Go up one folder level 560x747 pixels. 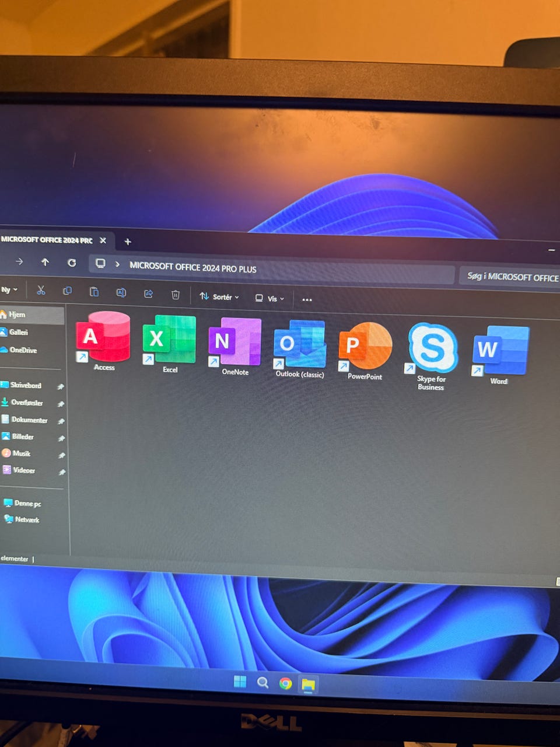(45, 262)
